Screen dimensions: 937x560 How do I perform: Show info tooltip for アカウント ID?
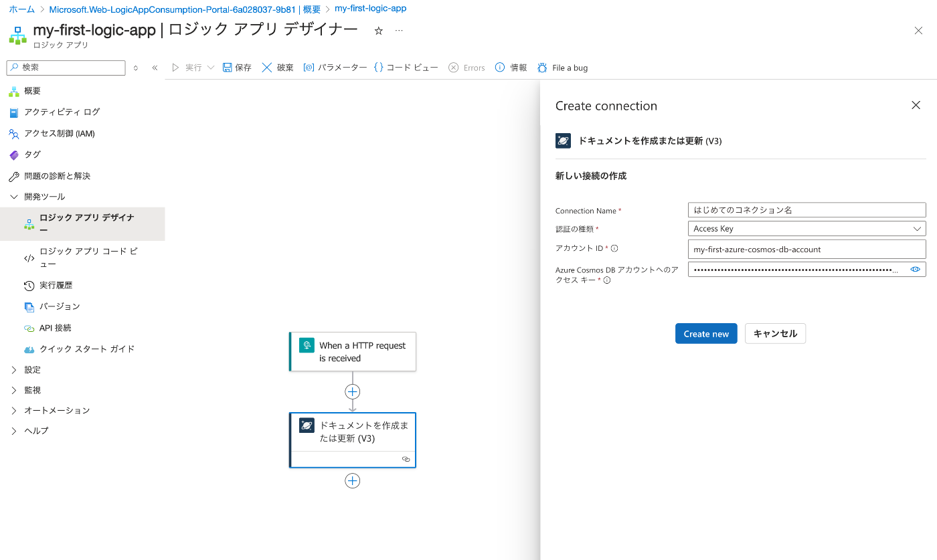[x=614, y=248]
